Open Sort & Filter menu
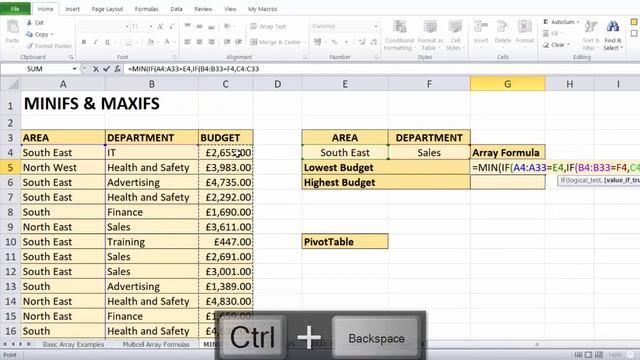 click(591, 36)
